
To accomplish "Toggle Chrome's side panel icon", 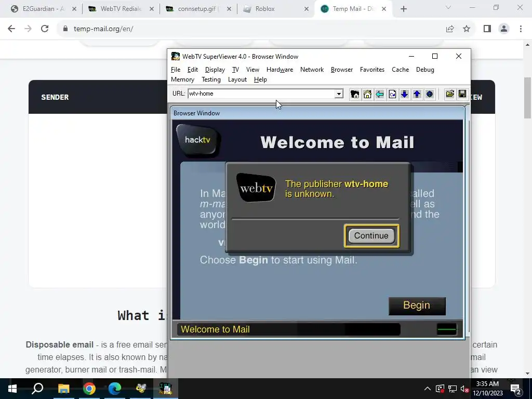I will (487, 29).
